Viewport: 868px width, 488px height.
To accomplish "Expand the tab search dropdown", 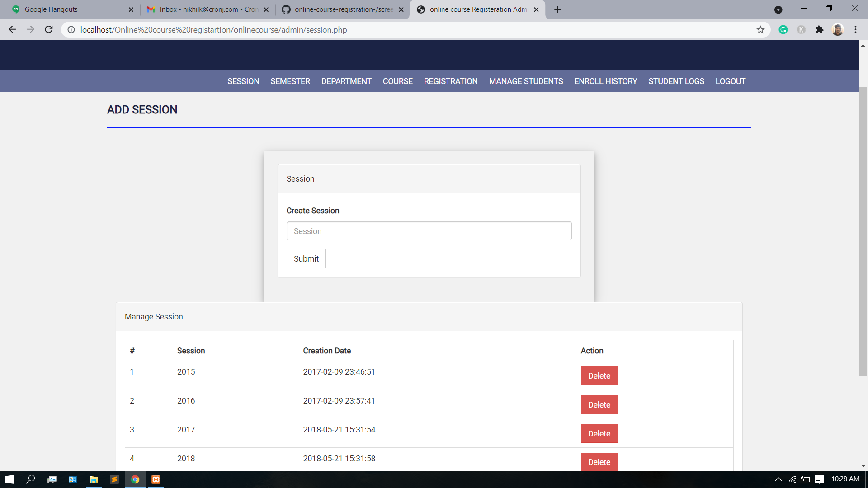I will (x=778, y=9).
